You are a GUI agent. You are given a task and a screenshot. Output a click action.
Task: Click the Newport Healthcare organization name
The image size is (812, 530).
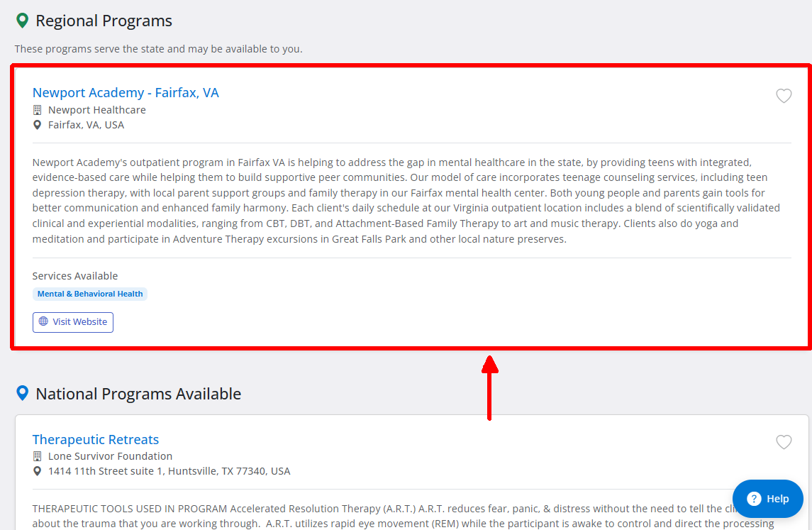click(97, 110)
